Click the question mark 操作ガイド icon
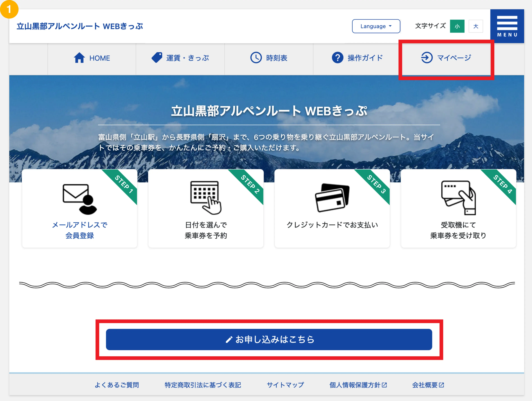This screenshot has width=532, height=401. point(337,58)
